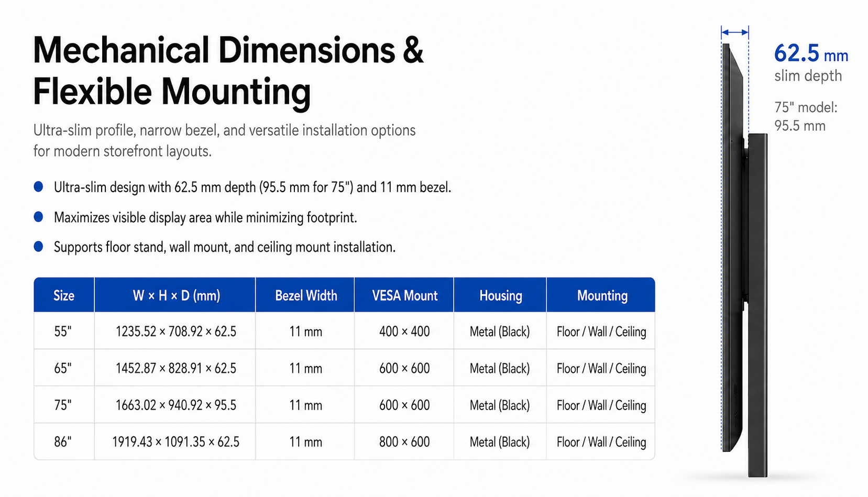Click the 800 × 600 VESA mount cell

click(x=404, y=441)
